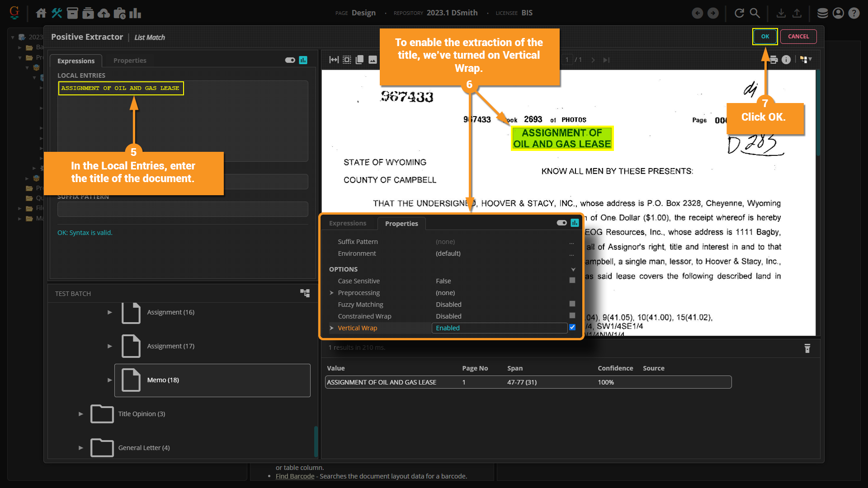Click the CANCEL button
This screenshot has height=488, width=868.
(x=798, y=37)
